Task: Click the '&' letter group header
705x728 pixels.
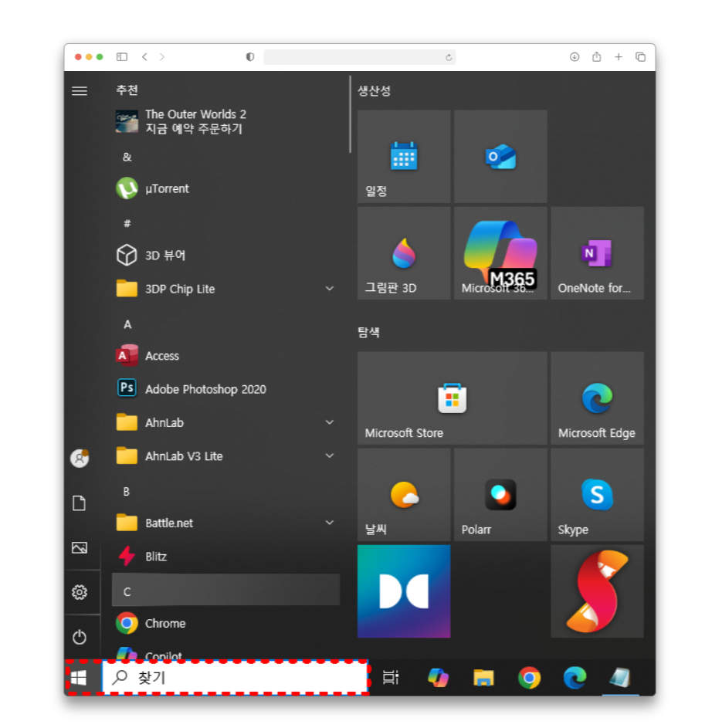Action: click(x=127, y=157)
